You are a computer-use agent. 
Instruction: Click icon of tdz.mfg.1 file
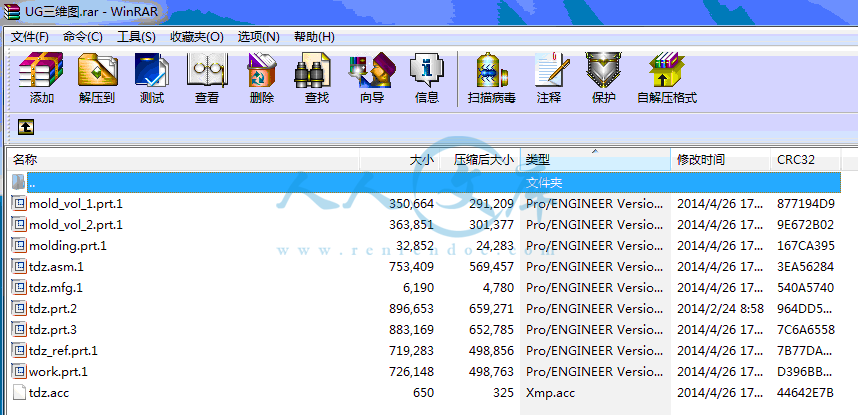[x=19, y=287]
